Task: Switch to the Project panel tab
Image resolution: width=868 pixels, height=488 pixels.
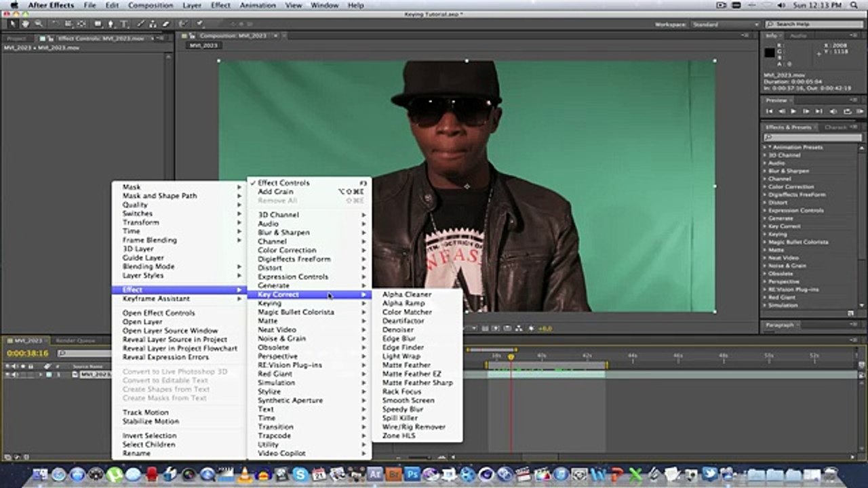Action: pos(16,39)
